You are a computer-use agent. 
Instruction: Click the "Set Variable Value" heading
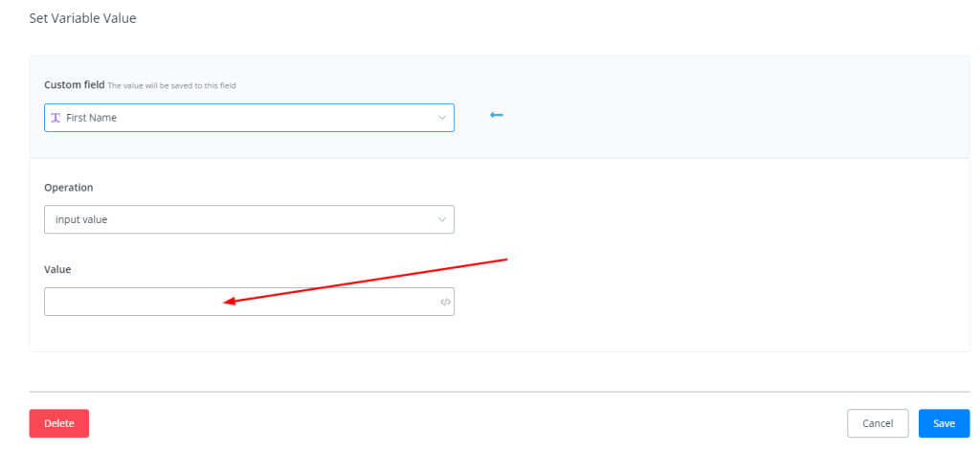(82, 18)
